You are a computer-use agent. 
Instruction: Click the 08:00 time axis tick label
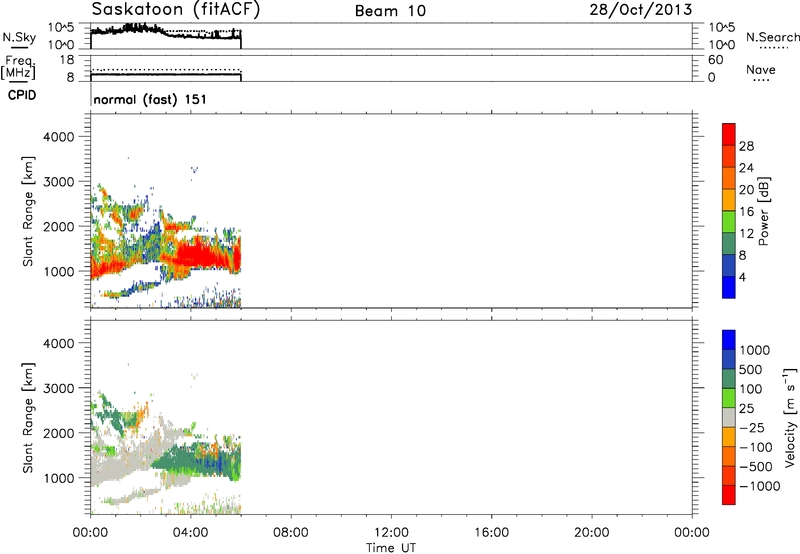click(290, 533)
